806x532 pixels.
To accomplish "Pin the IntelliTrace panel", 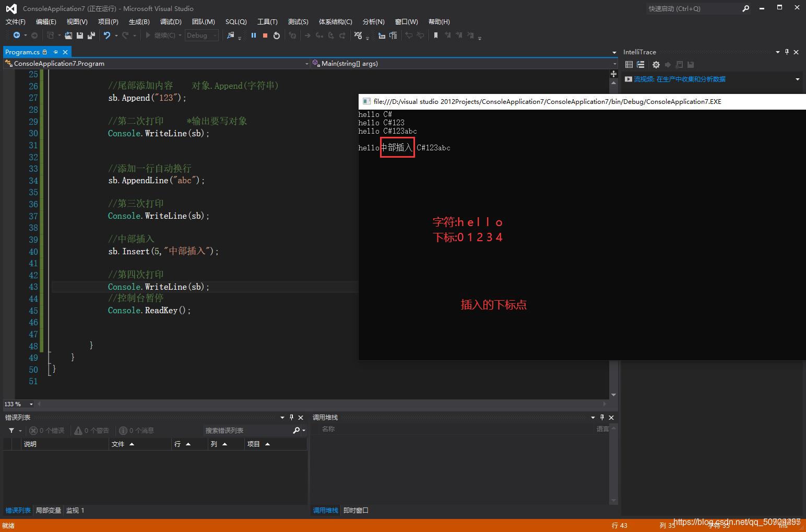I will coord(787,52).
